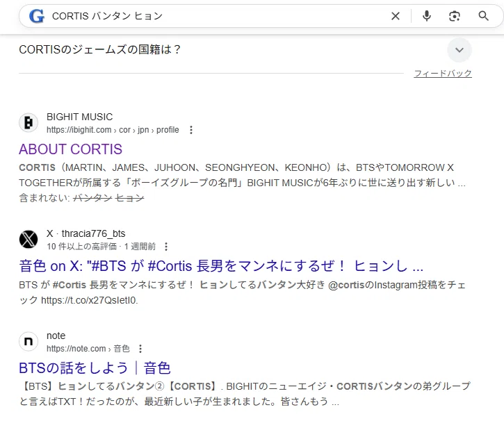
Task: Submit search using magnifying glass icon
Action: (x=483, y=16)
